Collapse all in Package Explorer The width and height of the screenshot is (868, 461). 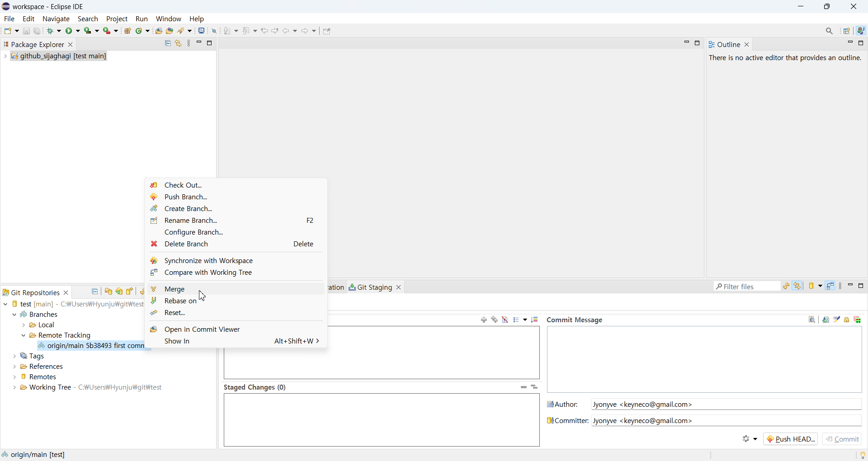(168, 43)
